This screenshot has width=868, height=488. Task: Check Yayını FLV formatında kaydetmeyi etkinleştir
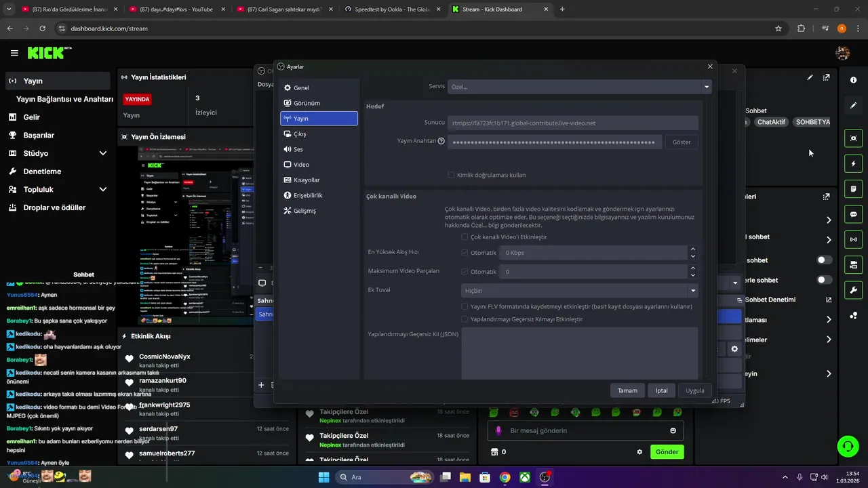pyautogui.click(x=465, y=306)
